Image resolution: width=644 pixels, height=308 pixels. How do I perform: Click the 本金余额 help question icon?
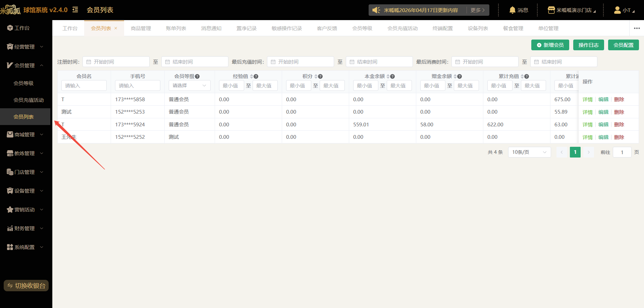[392, 76]
